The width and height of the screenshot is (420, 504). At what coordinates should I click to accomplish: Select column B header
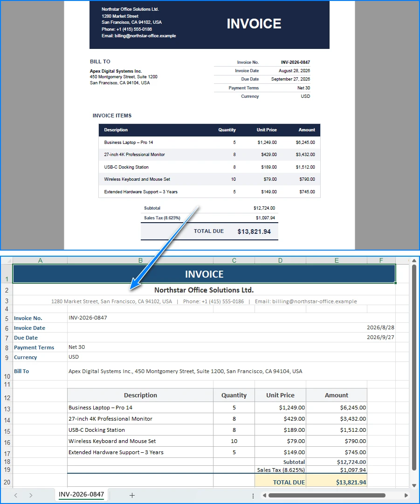click(140, 260)
